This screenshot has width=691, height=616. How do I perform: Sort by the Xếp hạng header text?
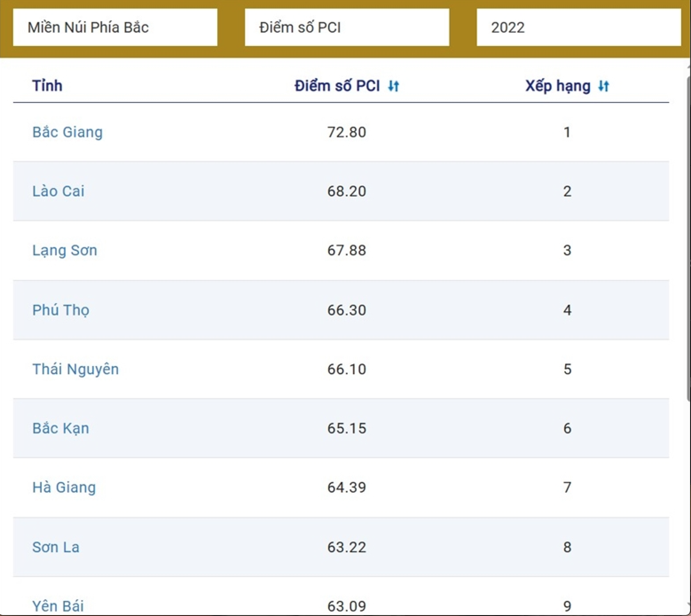pos(558,86)
